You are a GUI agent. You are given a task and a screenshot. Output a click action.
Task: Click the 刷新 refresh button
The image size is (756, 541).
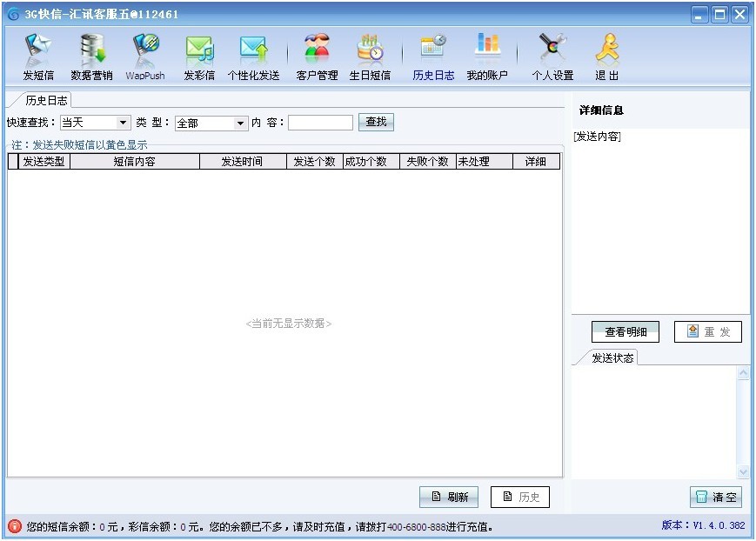pyautogui.click(x=449, y=497)
